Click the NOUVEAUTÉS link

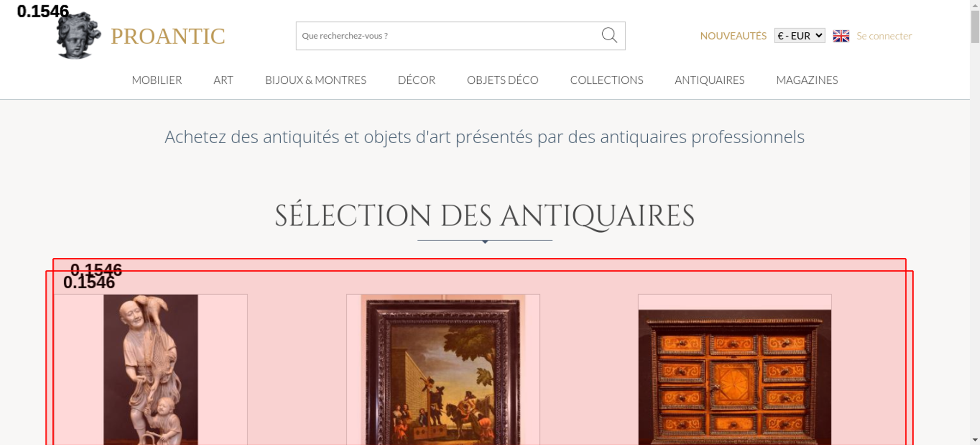click(x=733, y=36)
